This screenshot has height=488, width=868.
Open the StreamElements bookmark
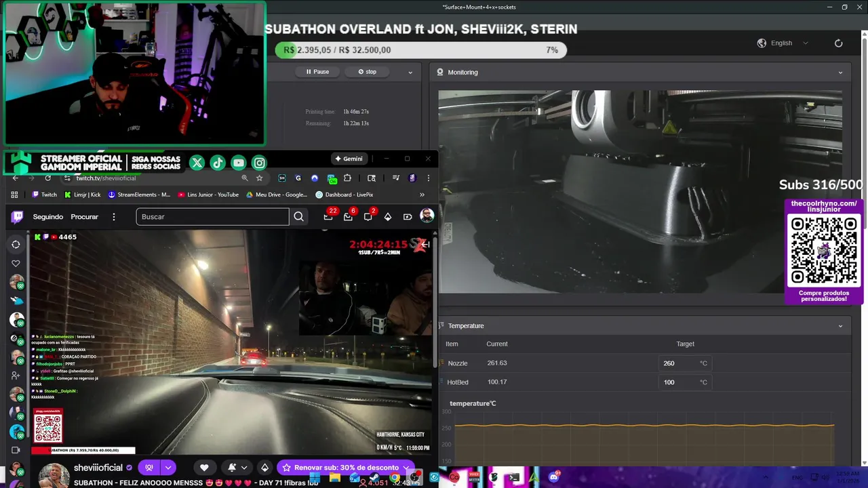[x=139, y=195]
